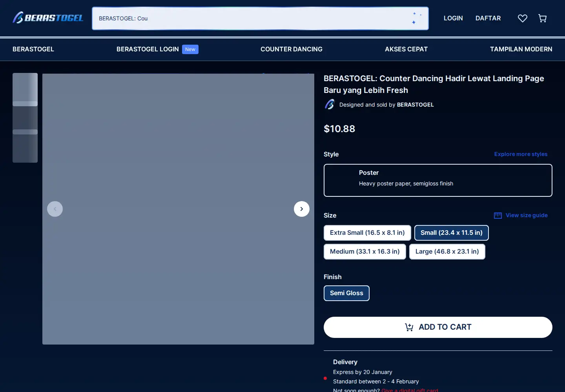This screenshot has height=392, width=565.
Task: Open the TAMPILAN MODERN nav item
Action: (x=521, y=49)
